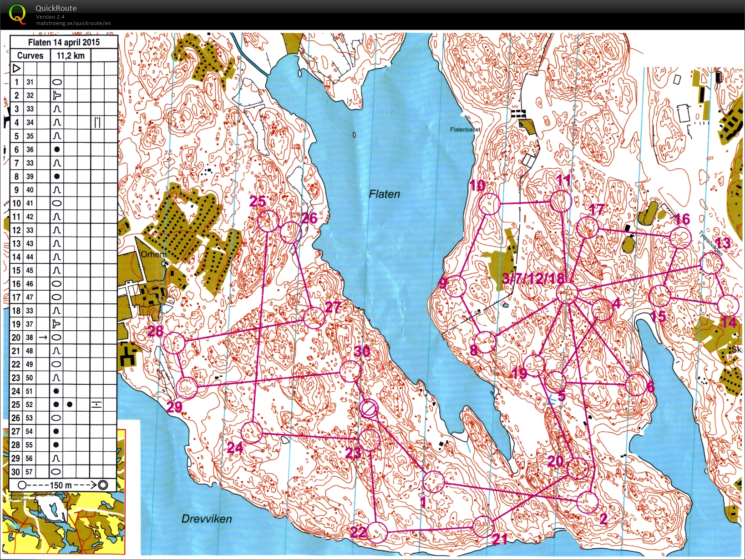Image resolution: width=745 pixels, height=560 pixels.
Task: Click control circle 5 on the map
Action: pyautogui.click(x=555, y=382)
